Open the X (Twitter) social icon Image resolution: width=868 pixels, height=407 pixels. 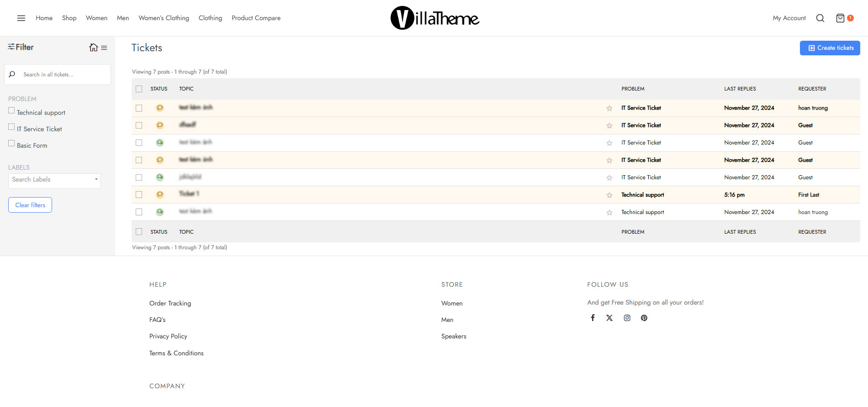(x=609, y=318)
